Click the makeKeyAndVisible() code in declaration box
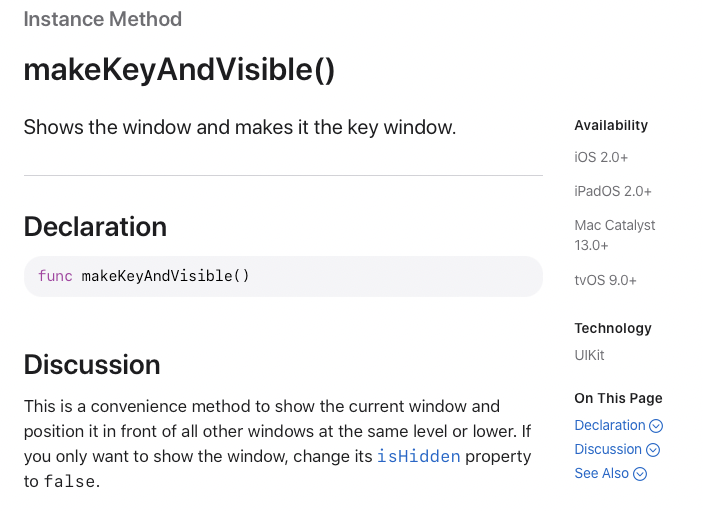This screenshot has width=703, height=511. click(x=165, y=276)
